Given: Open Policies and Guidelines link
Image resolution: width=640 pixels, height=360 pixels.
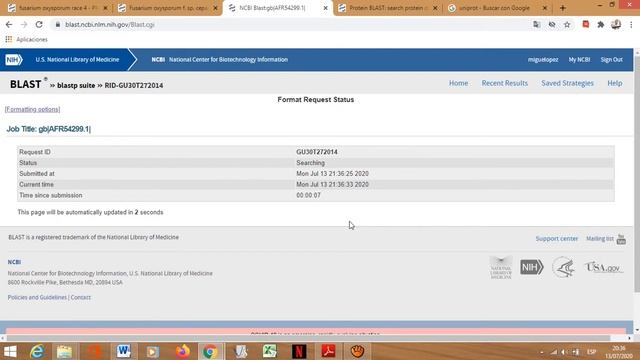Looking at the screenshot, I should [37, 297].
